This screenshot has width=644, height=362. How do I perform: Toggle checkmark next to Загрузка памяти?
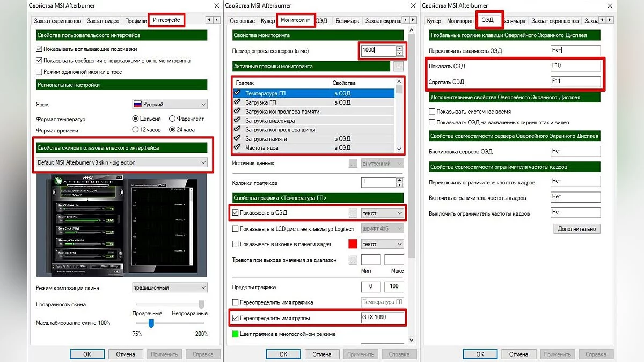[238, 138]
